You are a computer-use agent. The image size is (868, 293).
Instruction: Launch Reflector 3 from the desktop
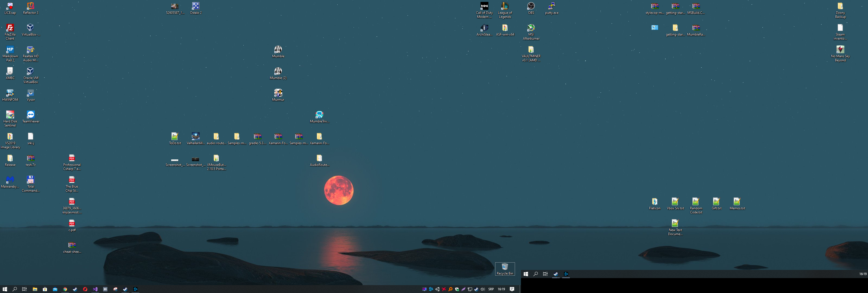pyautogui.click(x=30, y=8)
